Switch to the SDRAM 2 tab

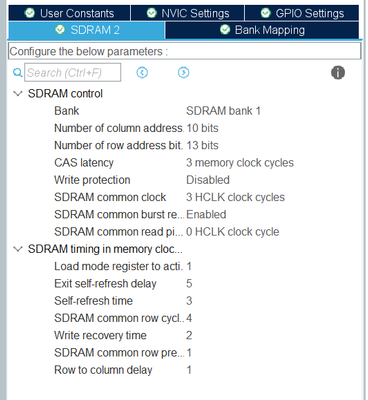point(86,30)
